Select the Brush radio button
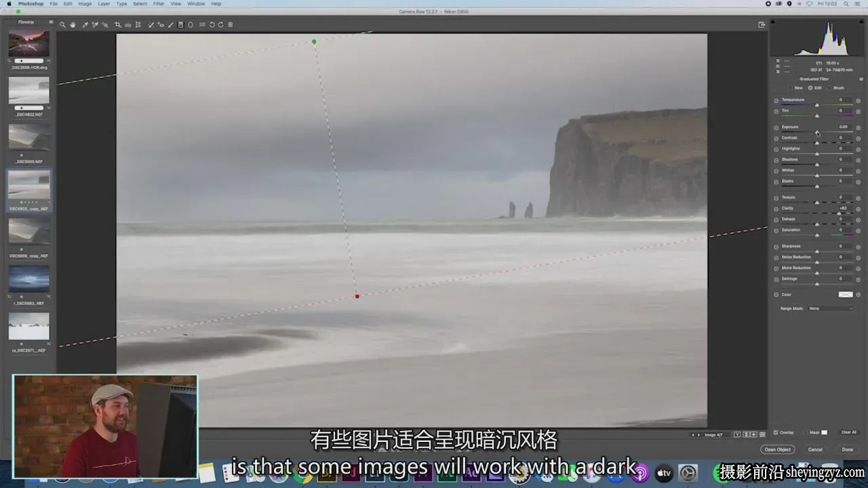Image resolution: width=868 pixels, height=488 pixels. 830,88
